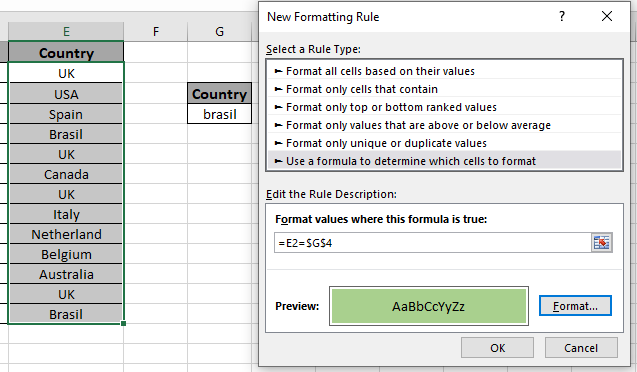
Task: Select column F header
Action: [x=156, y=31]
